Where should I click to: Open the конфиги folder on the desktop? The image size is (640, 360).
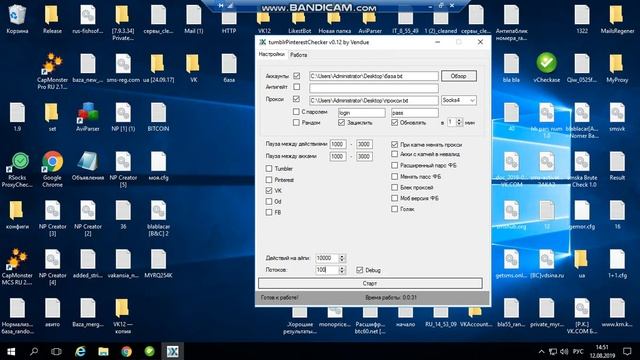click(x=17, y=214)
